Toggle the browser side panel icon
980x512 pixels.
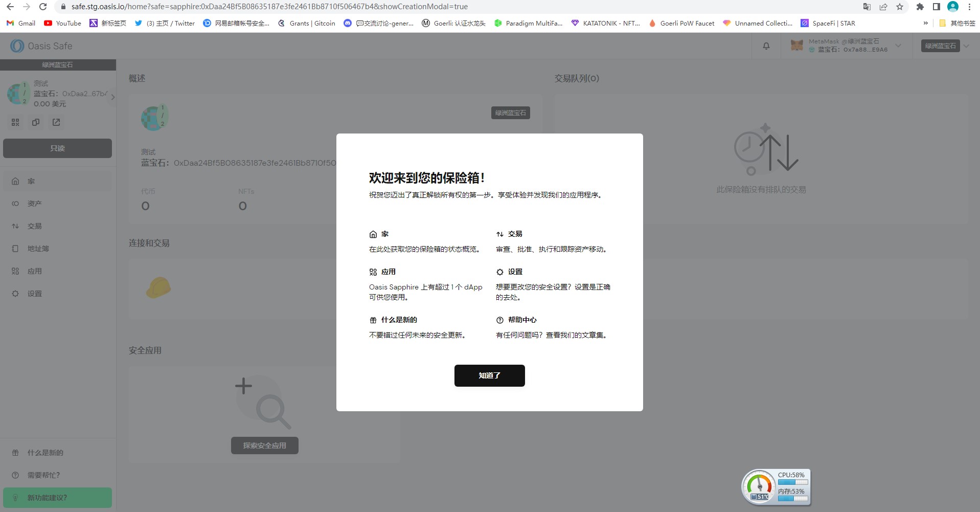pos(936,7)
